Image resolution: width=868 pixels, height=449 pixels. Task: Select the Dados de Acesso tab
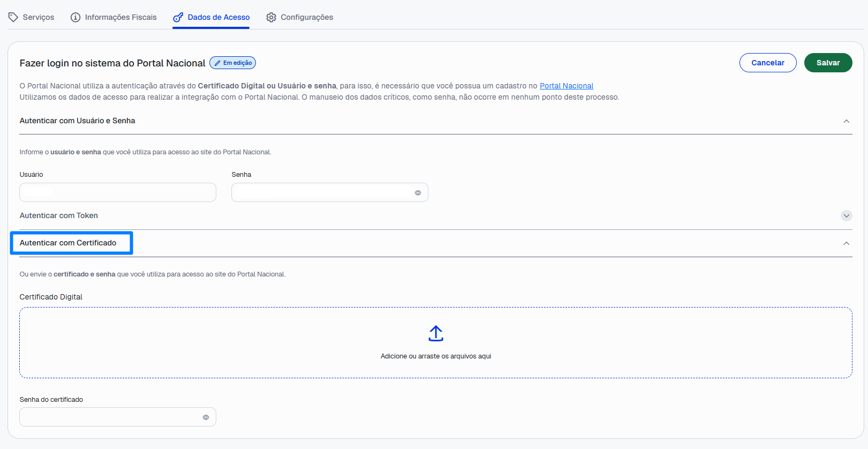click(x=211, y=17)
